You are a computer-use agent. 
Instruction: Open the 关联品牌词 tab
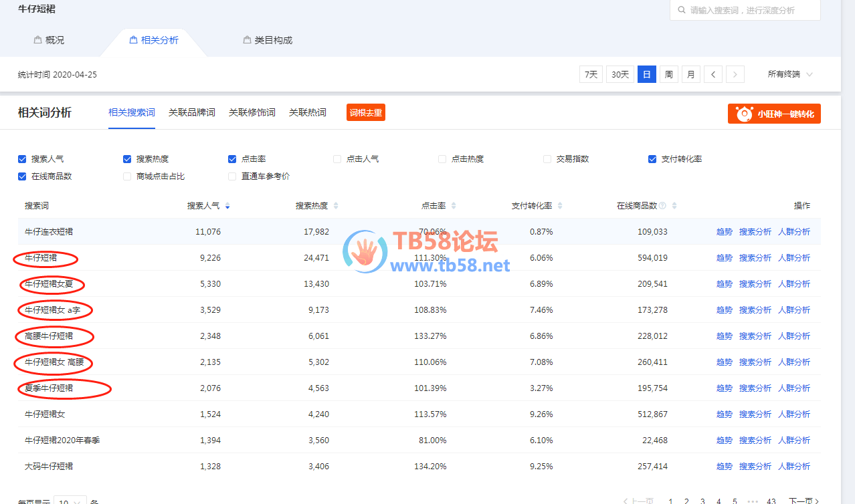[x=191, y=112]
